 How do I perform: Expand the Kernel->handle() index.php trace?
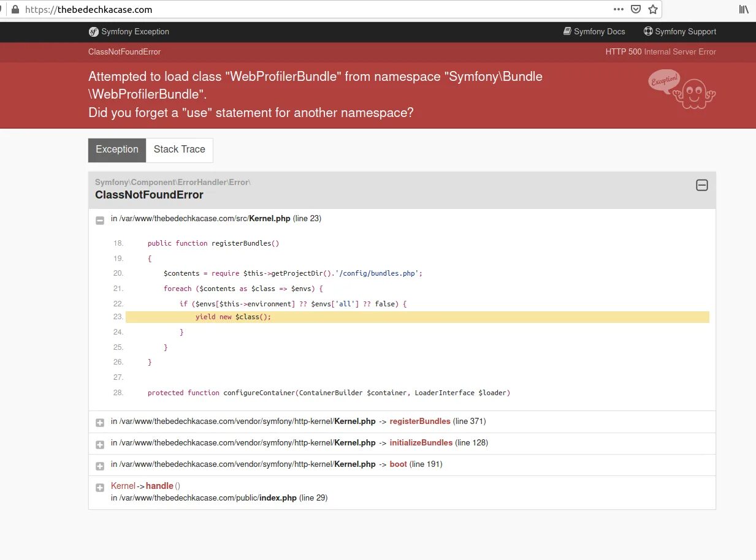click(100, 488)
